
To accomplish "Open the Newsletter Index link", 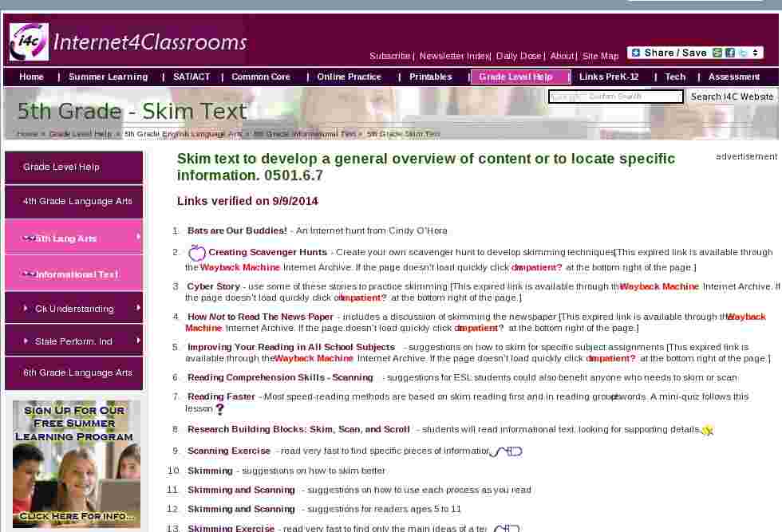I will [x=454, y=57].
